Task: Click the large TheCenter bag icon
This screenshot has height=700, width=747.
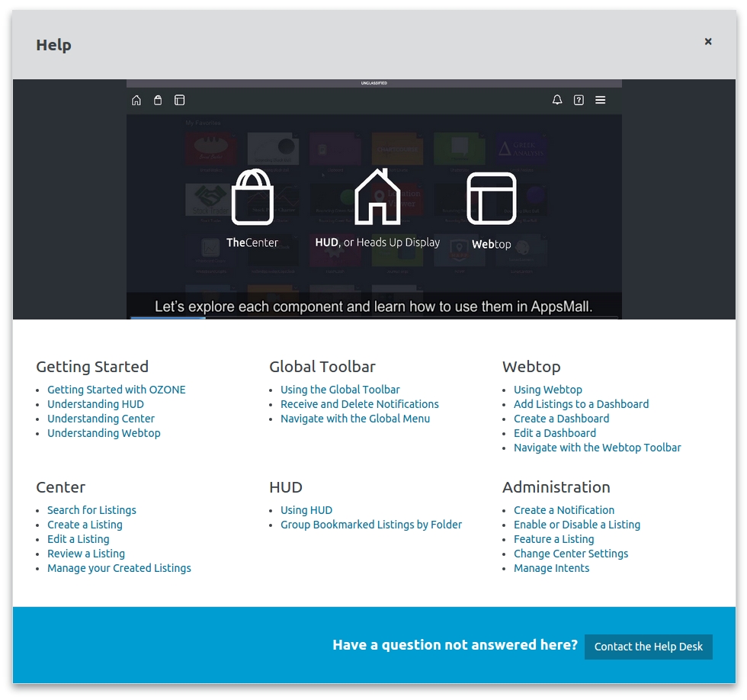Action: 252,197
